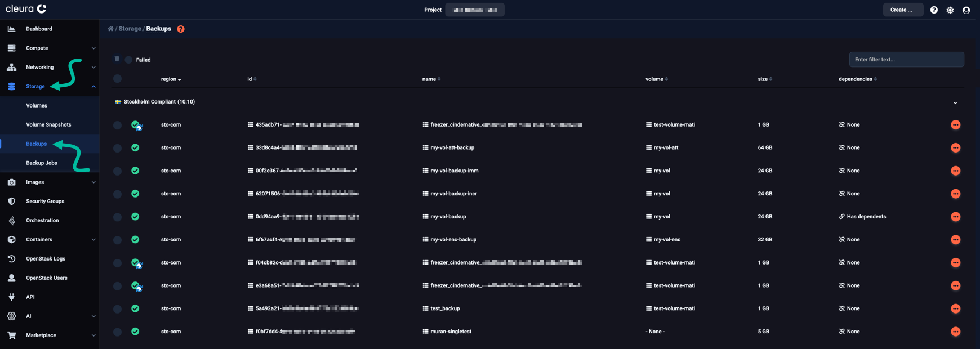980x349 pixels.
Task: Open the Security Groups menu item
Action: tap(45, 202)
